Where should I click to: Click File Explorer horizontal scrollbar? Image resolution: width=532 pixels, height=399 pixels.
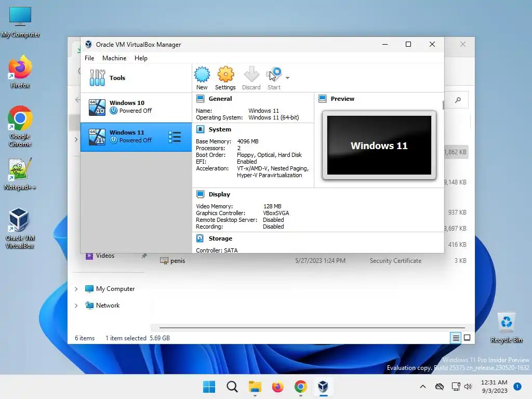click(312, 328)
